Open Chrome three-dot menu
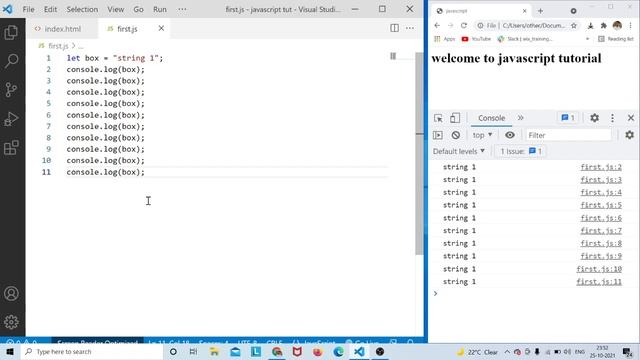Image resolution: width=640 pixels, height=360 pixels. click(631, 26)
